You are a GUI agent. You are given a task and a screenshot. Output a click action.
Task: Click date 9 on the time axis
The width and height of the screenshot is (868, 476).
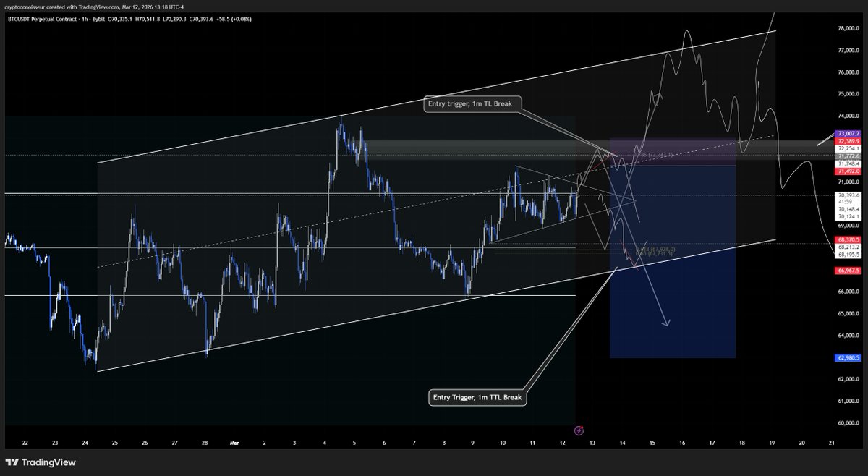pyautogui.click(x=472, y=441)
